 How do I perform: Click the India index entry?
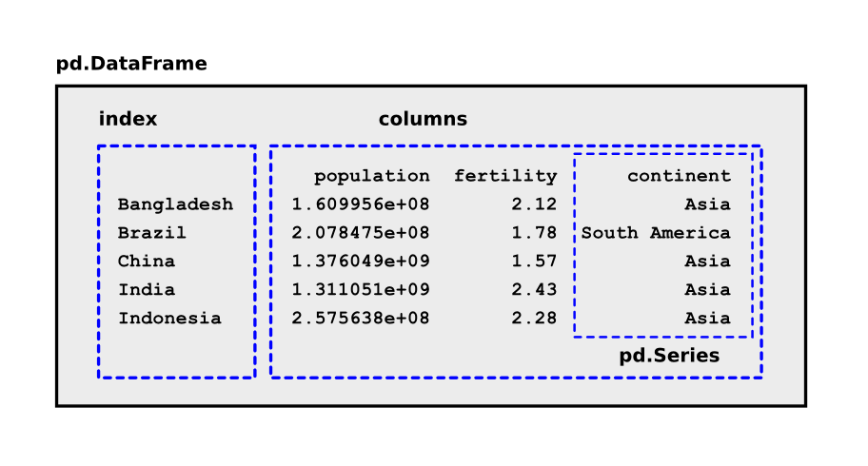pos(147,290)
